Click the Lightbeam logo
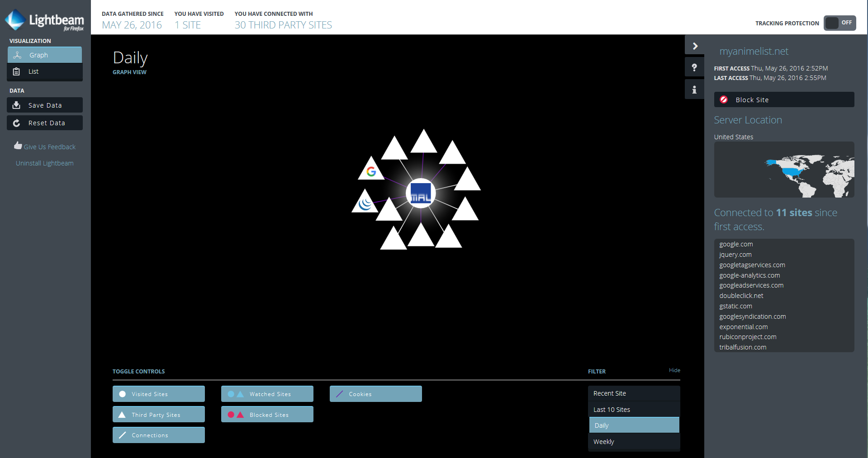 coord(44,21)
